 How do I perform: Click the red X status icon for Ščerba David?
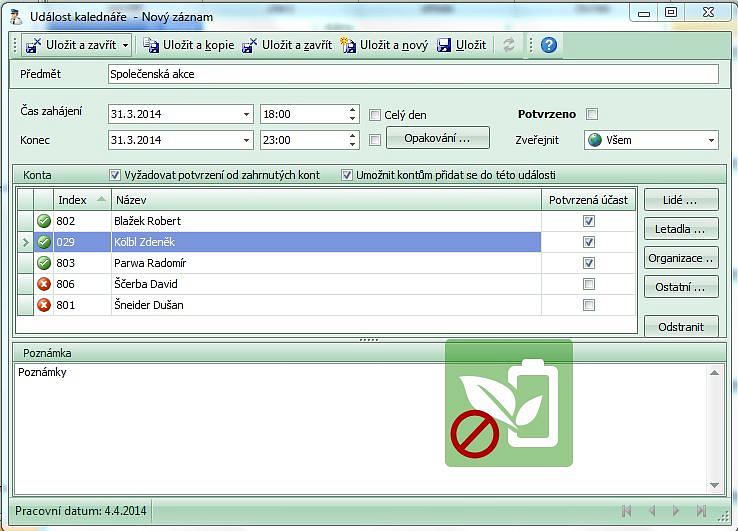click(x=44, y=284)
